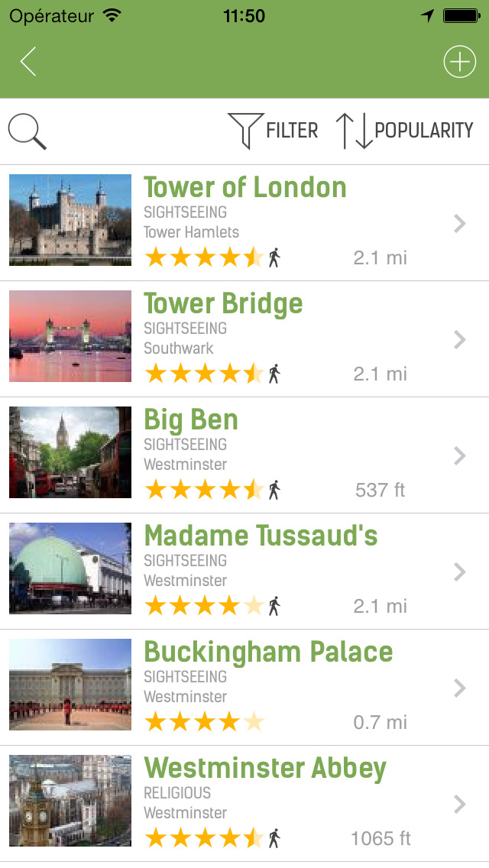Select the Westminster Abbey title
Screen dimensions: 489x868
tap(265, 768)
